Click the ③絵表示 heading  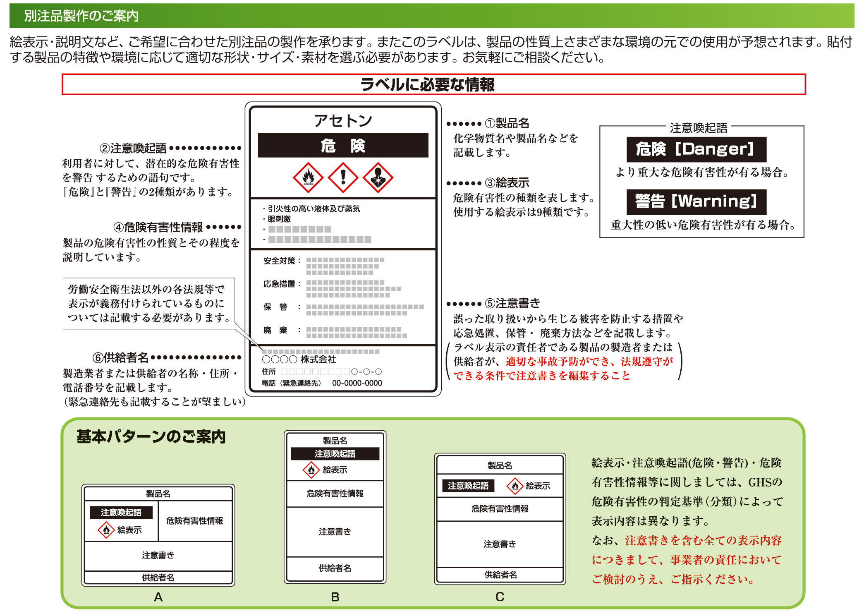click(x=507, y=182)
